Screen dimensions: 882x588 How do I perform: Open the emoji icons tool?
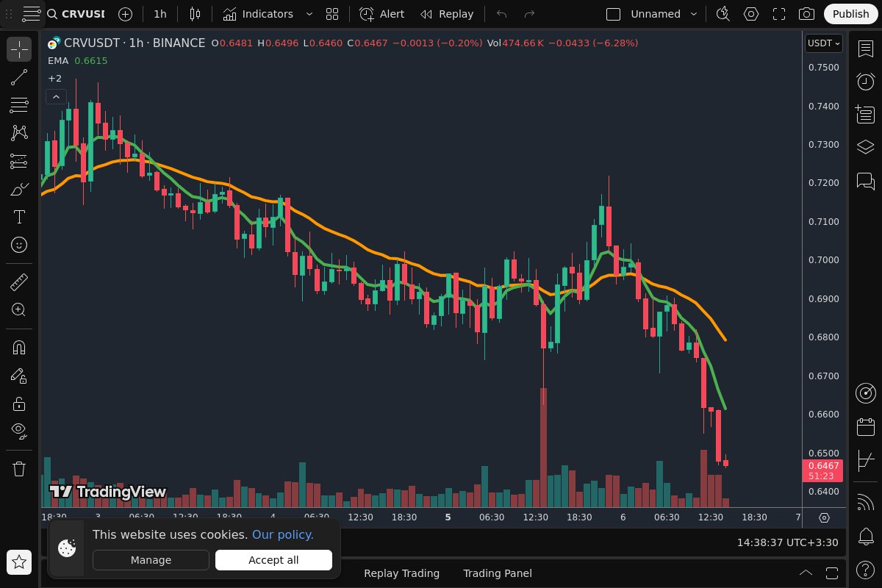click(19, 245)
